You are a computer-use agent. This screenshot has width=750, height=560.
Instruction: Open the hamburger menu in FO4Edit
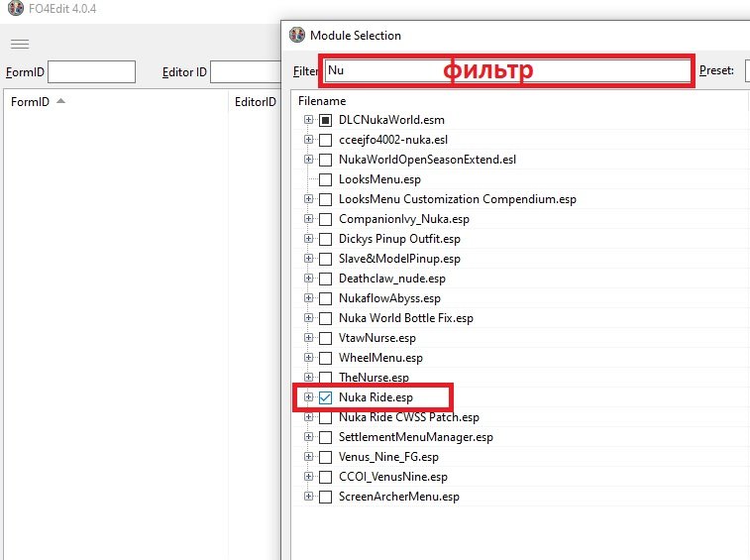pyautogui.click(x=20, y=44)
